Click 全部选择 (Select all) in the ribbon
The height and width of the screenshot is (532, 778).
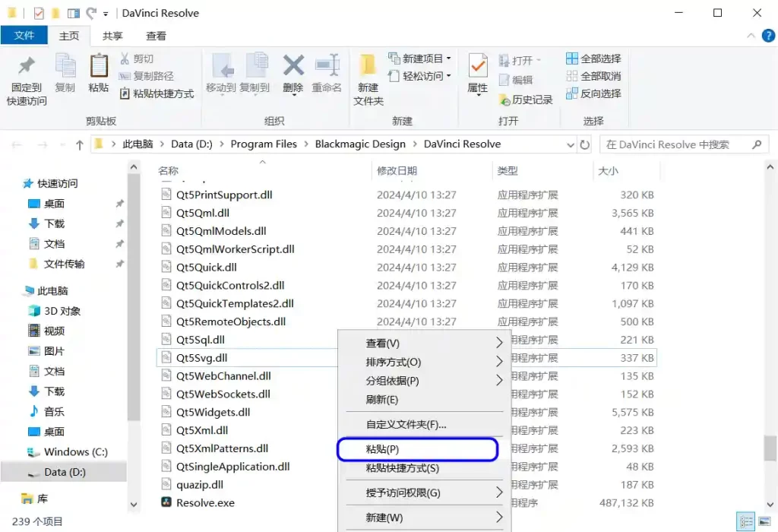[593, 59]
